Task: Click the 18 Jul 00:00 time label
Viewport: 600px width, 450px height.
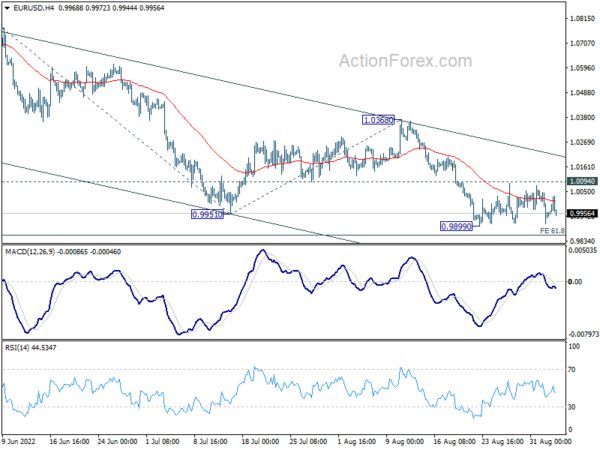Action: click(261, 442)
